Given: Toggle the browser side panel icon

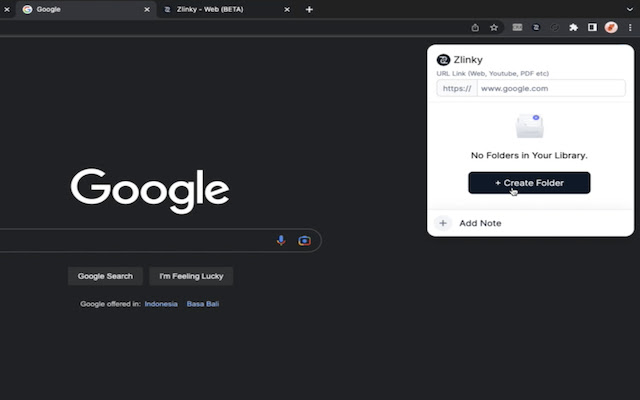Looking at the screenshot, I should 592,27.
